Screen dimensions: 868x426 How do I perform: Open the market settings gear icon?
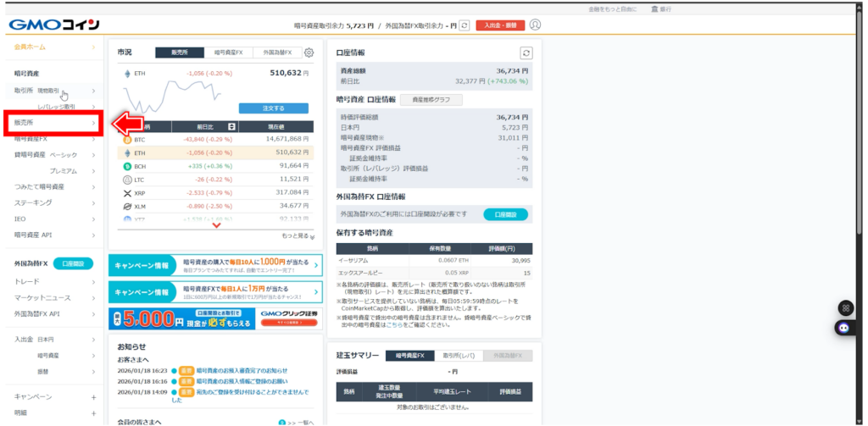click(309, 53)
